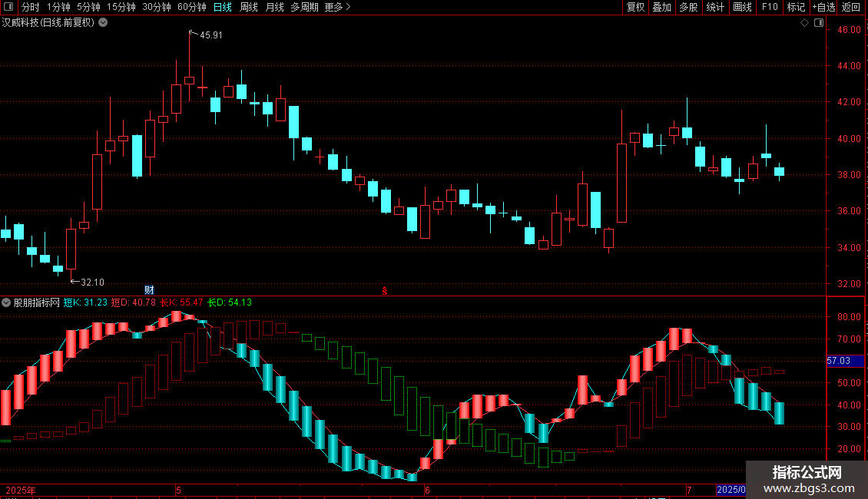This screenshot has width=868, height=499.
Task: Click the 短D: 40.78 indicator value
Action: tap(134, 302)
